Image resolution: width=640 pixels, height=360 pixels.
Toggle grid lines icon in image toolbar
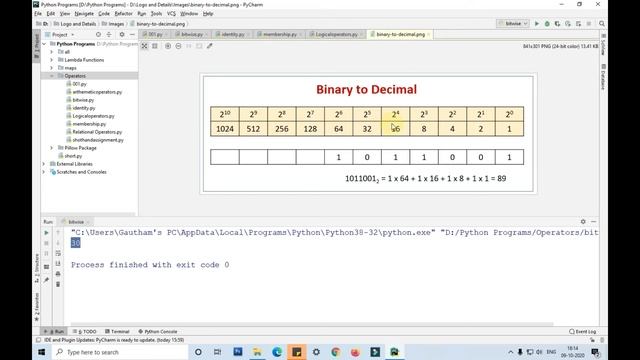tap(155, 46)
